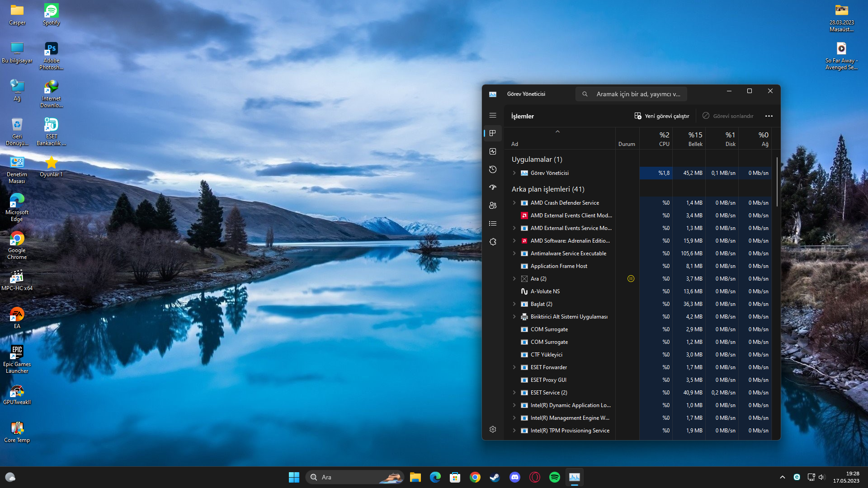Open the App history sidebar icon
868x488 pixels.
493,169
